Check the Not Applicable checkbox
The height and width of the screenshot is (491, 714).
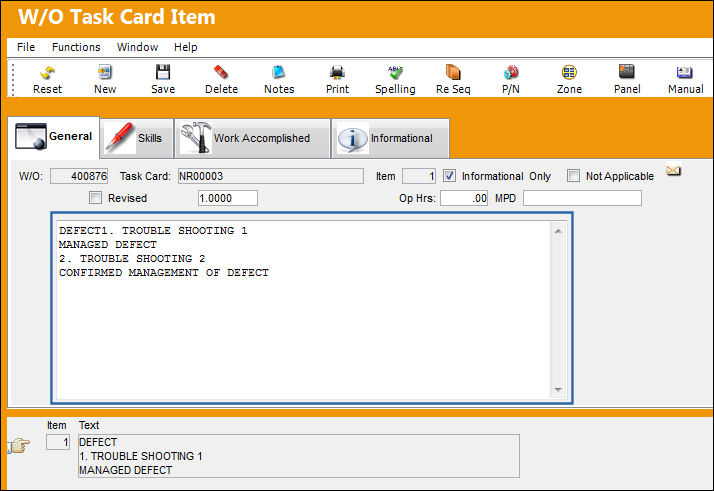point(573,176)
